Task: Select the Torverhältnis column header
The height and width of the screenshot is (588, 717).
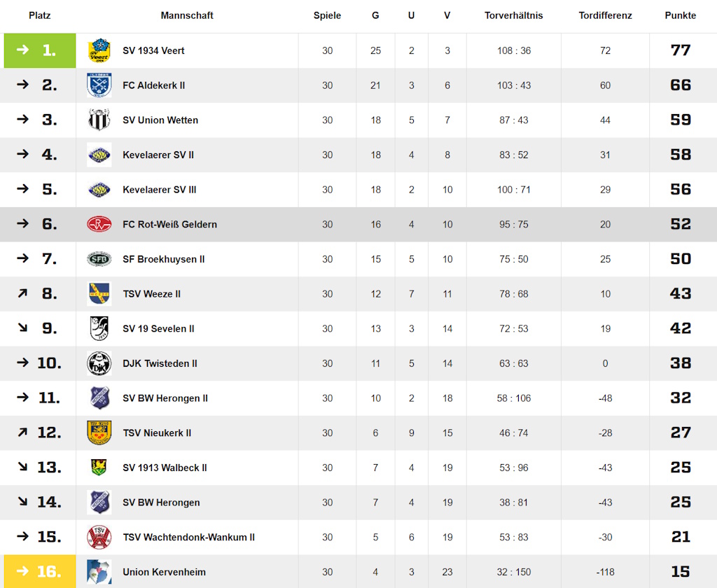Action: (514, 15)
